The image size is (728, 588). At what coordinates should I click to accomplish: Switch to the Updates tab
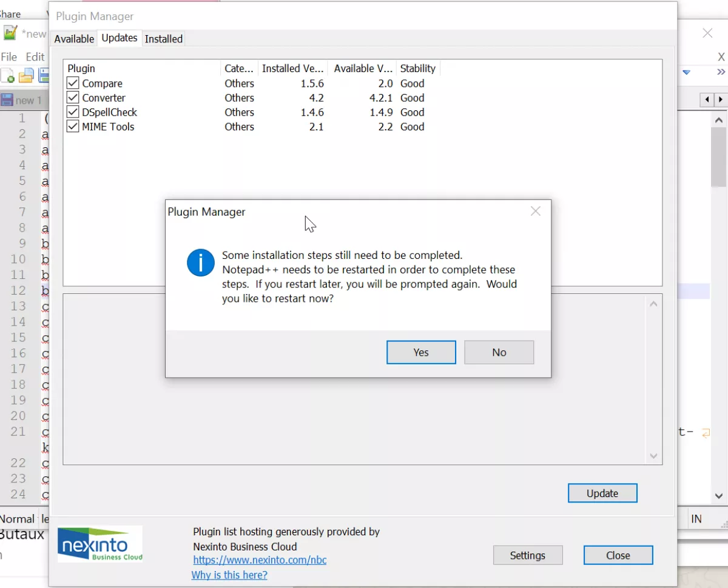120,38
